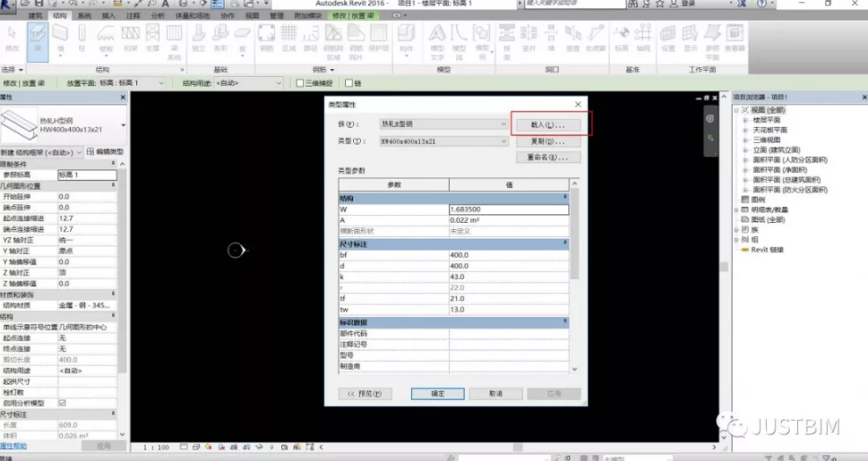Viewport: 868px width, 461px height.
Task: Select the 条形 strip foundation tool
Action: coord(220,38)
